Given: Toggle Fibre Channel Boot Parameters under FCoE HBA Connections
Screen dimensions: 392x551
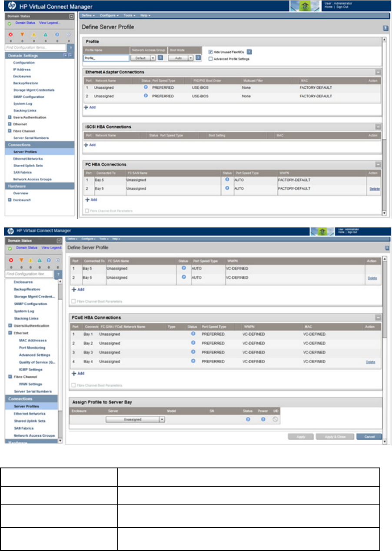Looking at the screenshot, I should coord(73,385).
